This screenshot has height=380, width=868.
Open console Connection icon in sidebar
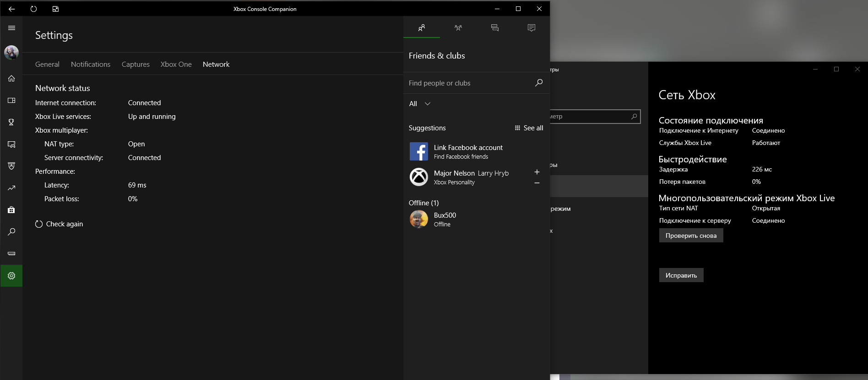(x=11, y=253)
